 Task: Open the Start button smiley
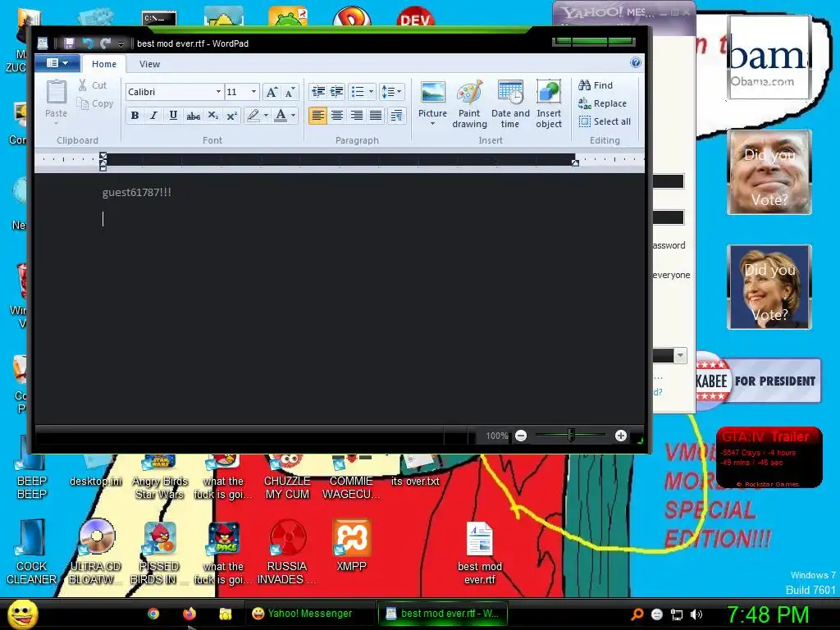[23, 614]
